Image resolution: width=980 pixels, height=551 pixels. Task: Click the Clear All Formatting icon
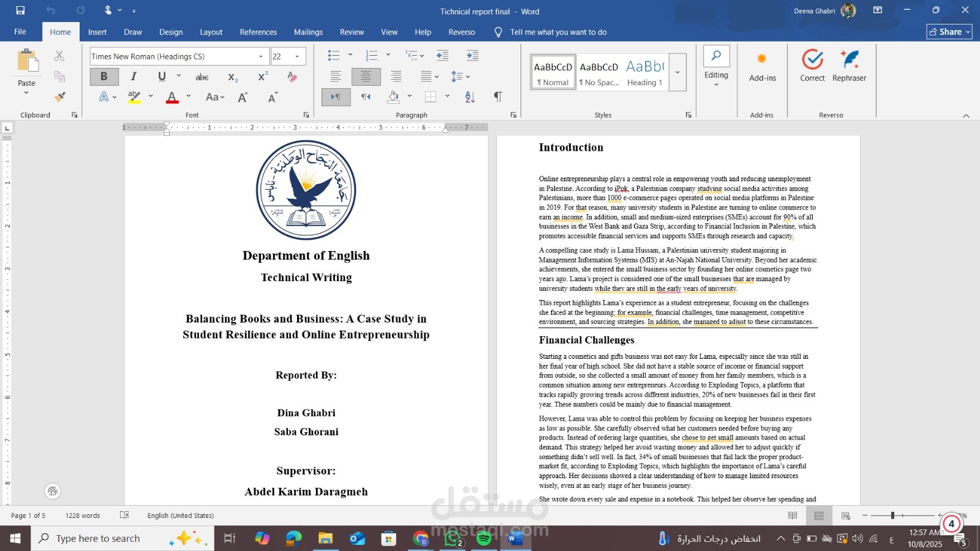[x=292, y=77]
